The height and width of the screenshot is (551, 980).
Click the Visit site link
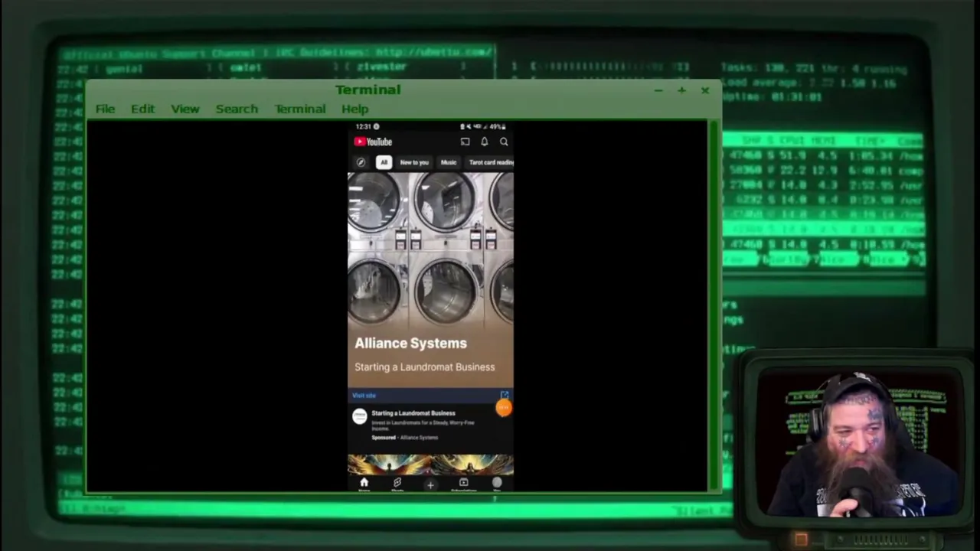tap(364, 396)
